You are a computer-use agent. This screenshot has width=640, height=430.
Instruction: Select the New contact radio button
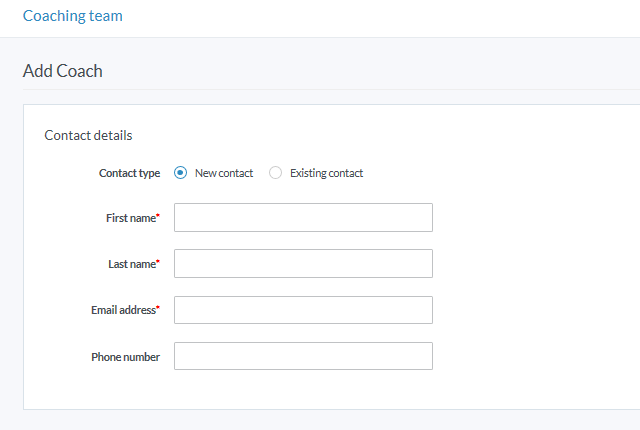click(181, 173)
